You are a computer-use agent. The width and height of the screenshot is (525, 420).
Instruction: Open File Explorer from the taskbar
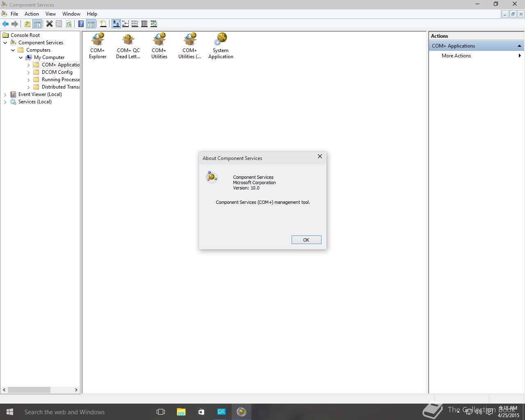point(181,412)
